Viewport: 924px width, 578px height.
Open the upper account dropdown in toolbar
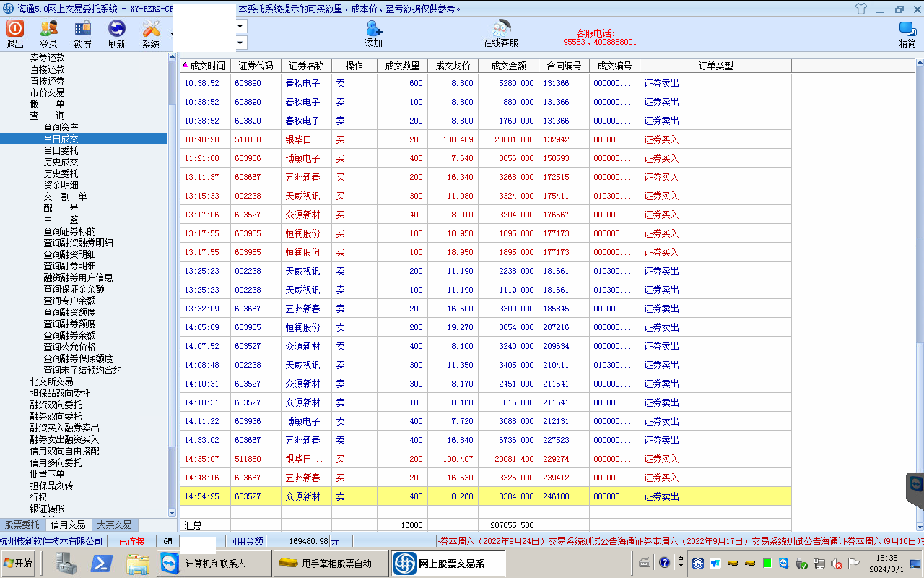click(241, 26)
